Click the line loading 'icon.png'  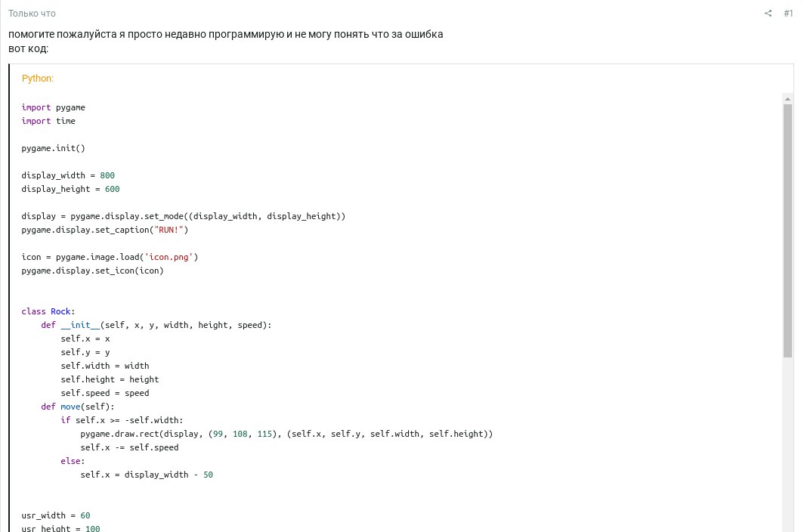click(x=110, y=257)
